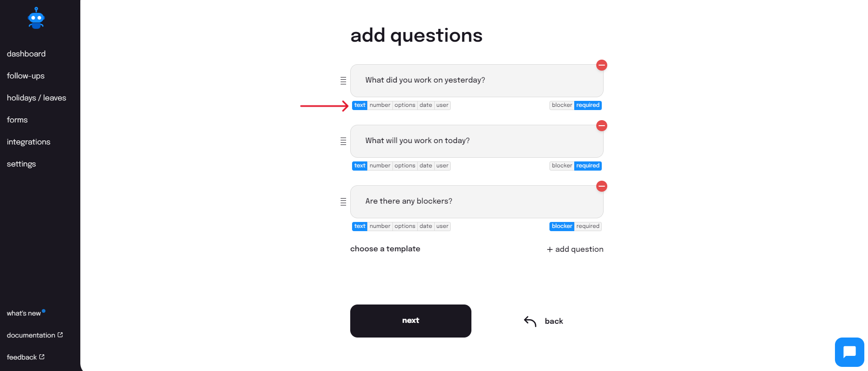Screen dimensions: 868x371
Task: Enable 'blocker' on the second question
Action: click(561, 166)
